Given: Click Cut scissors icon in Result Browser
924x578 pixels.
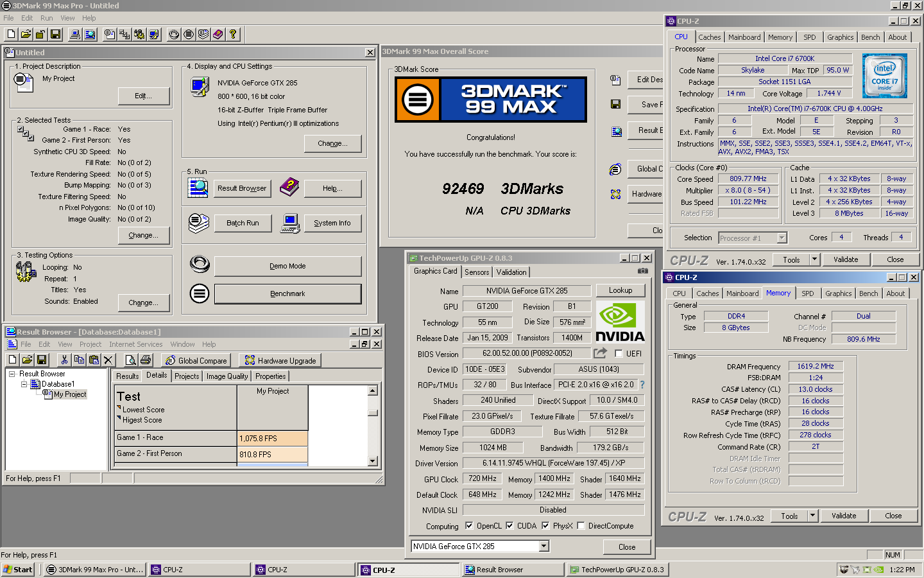Looking at the screenshot, I should [64, 360].
